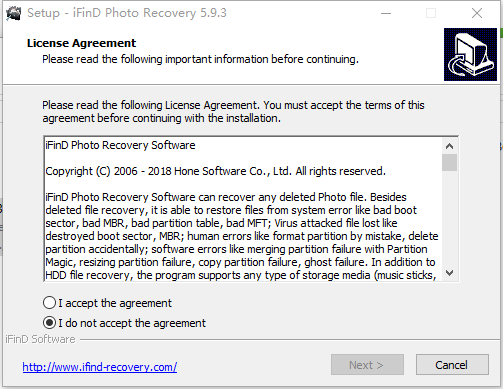Close the iFinD setup window
Screen dimensions: 503x389
pos(477,13)
